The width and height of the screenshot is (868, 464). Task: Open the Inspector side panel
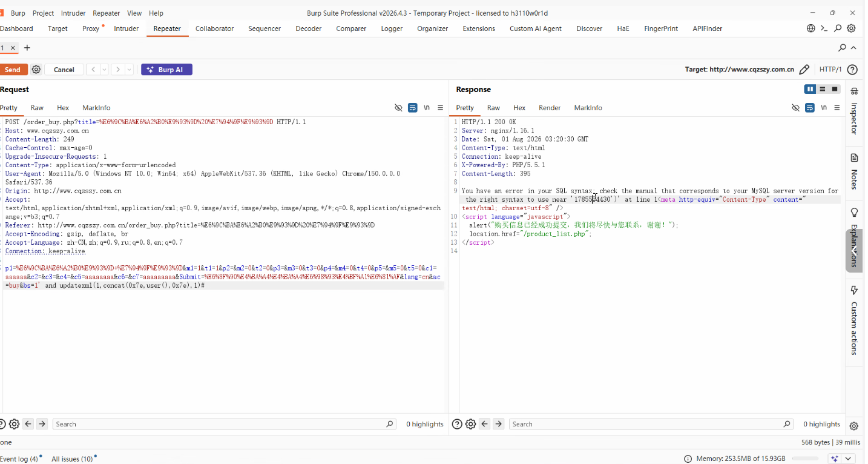point(855,111)
